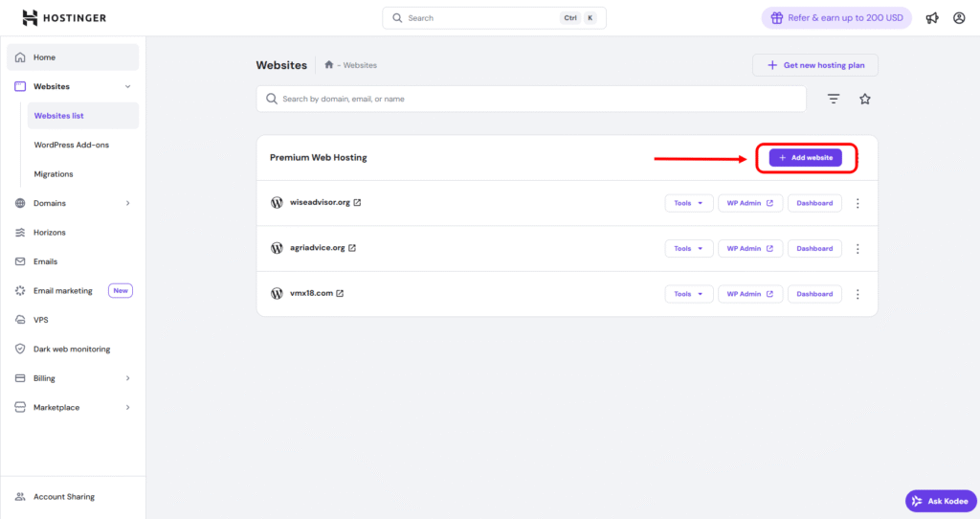Click the Websites breadcrumb text
The width and height of the screenshot is (980, 519).
(x=360, y=65)
